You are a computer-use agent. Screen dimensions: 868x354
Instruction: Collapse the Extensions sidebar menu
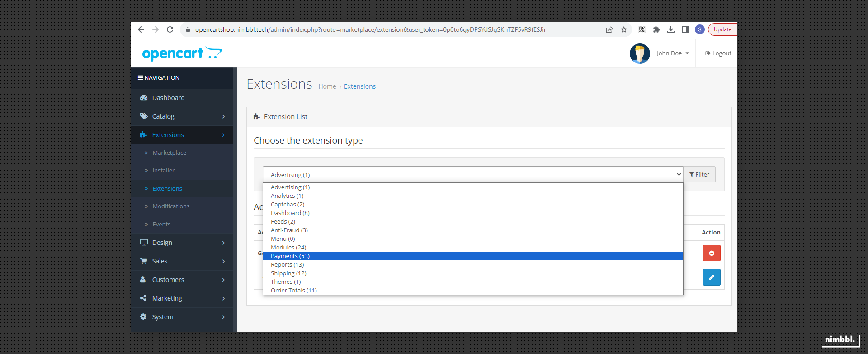pos(182,135)
